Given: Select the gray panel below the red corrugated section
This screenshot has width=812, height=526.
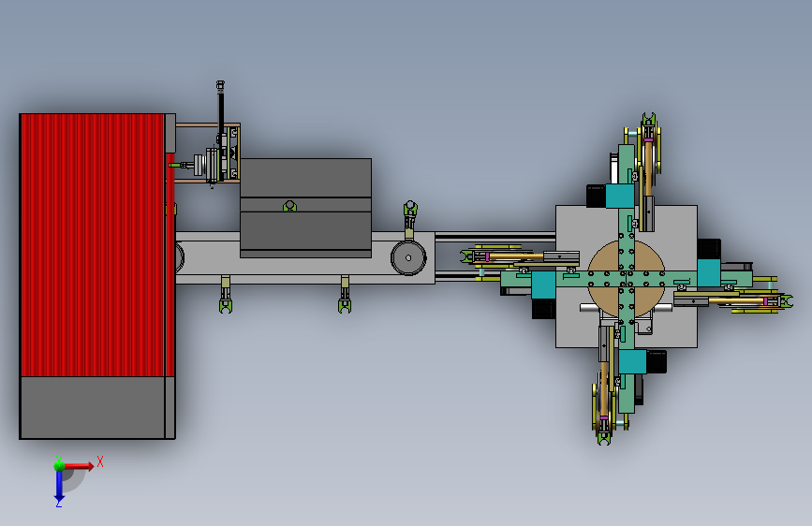Looking at the screenshot, I should click(93, 407).
